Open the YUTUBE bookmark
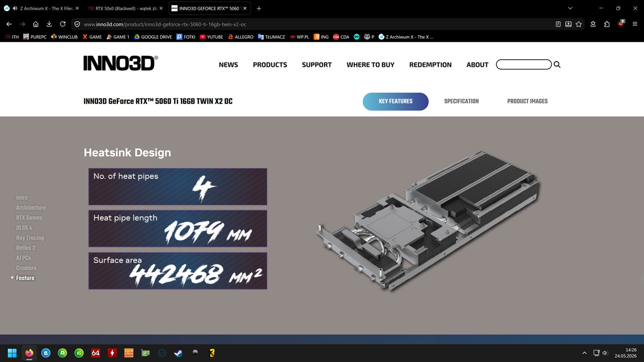 (211, 37)
